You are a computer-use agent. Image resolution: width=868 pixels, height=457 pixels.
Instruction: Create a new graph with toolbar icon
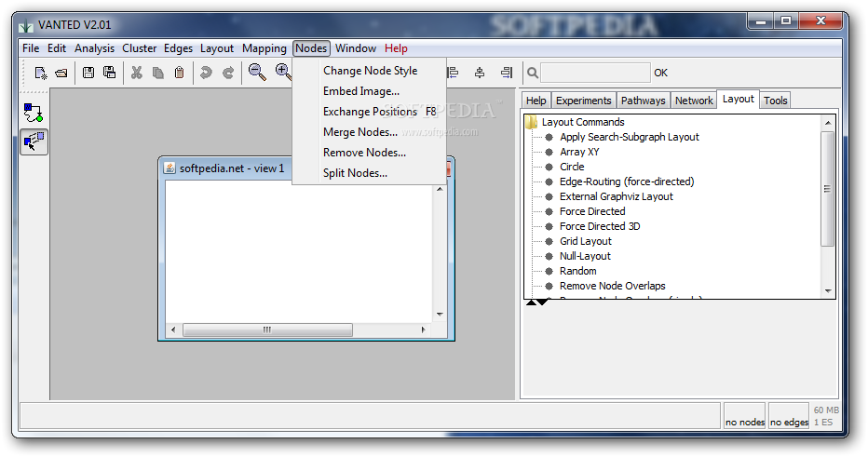pos(40,73)
